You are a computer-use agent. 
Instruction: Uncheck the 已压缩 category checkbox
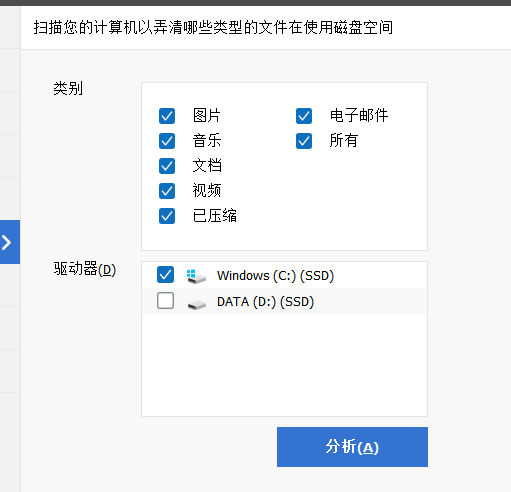click(167, 216)
